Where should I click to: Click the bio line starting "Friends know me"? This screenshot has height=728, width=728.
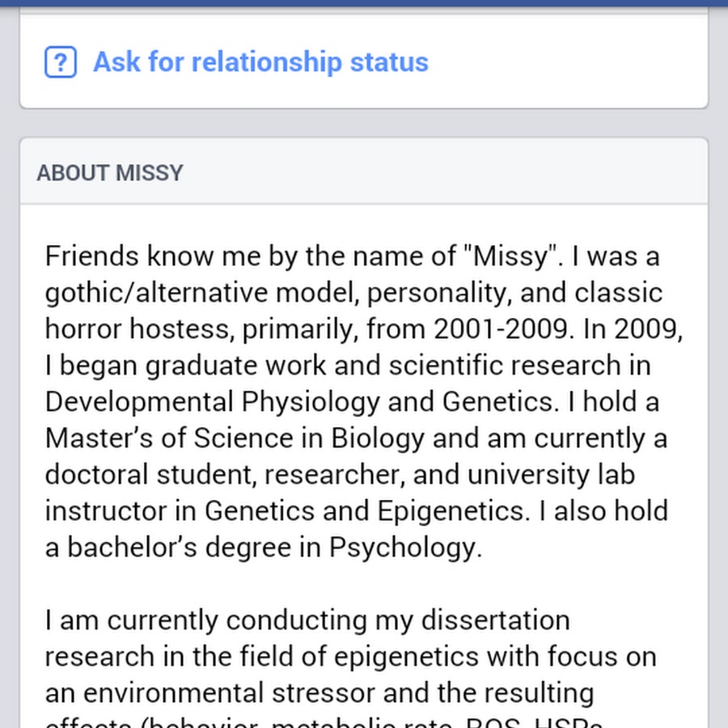click(x=352, y=256)
